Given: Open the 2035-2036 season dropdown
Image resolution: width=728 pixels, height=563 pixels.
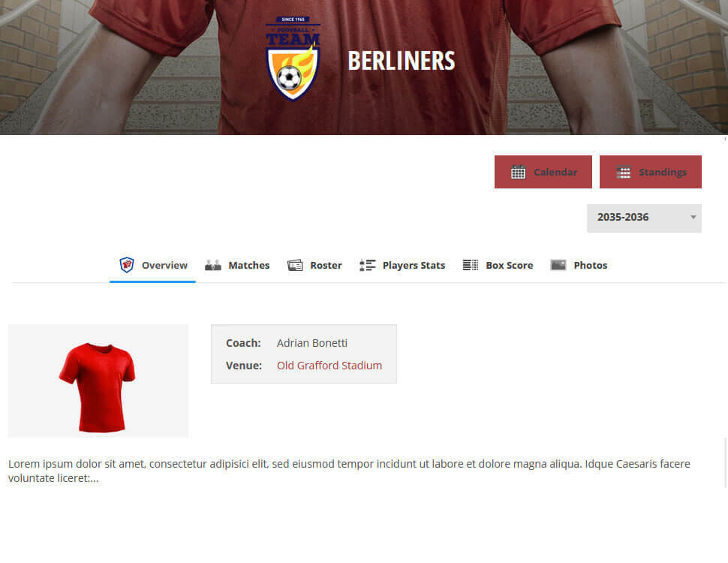Looking at the screenshot, I should [x=644, y=218].
